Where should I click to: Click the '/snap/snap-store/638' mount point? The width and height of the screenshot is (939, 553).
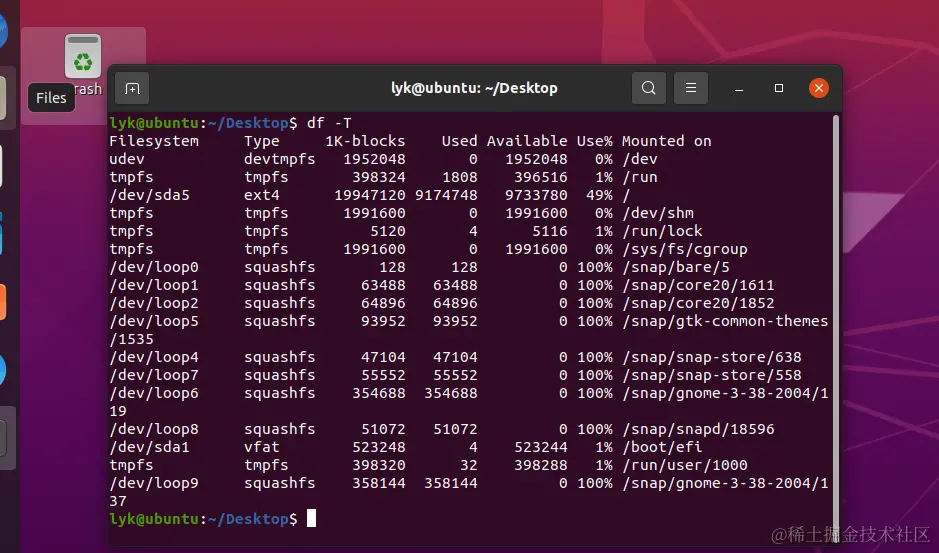point(711,357)
